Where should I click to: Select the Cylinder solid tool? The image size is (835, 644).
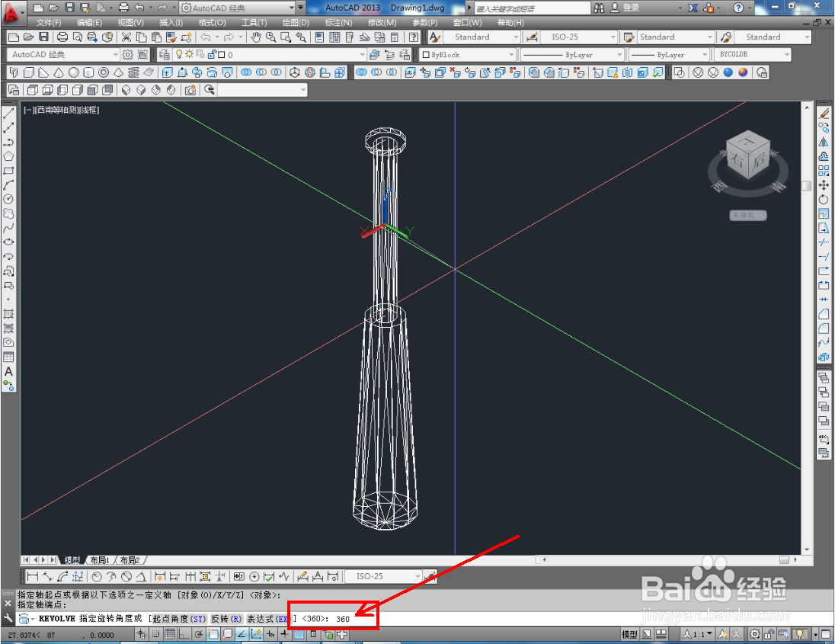point(88,72)
